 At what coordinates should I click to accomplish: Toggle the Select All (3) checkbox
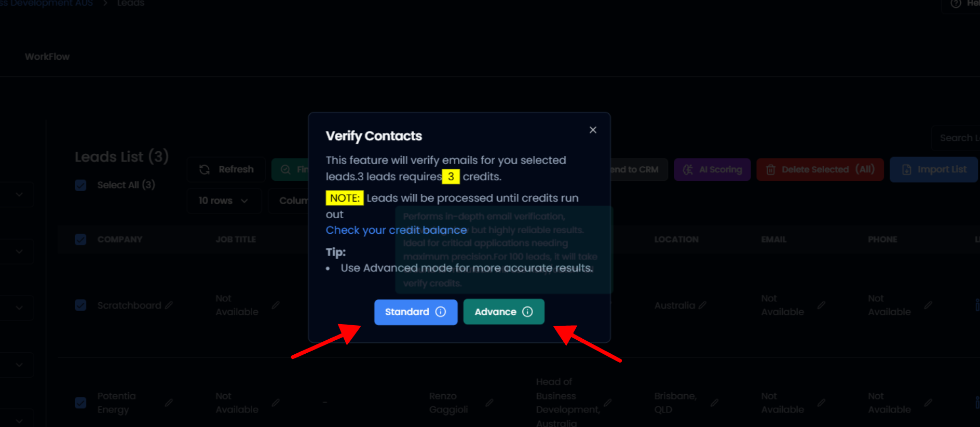(80, 185)
